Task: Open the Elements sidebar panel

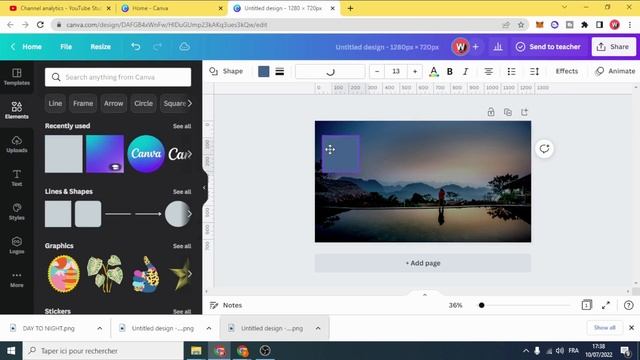Action: 17,110
